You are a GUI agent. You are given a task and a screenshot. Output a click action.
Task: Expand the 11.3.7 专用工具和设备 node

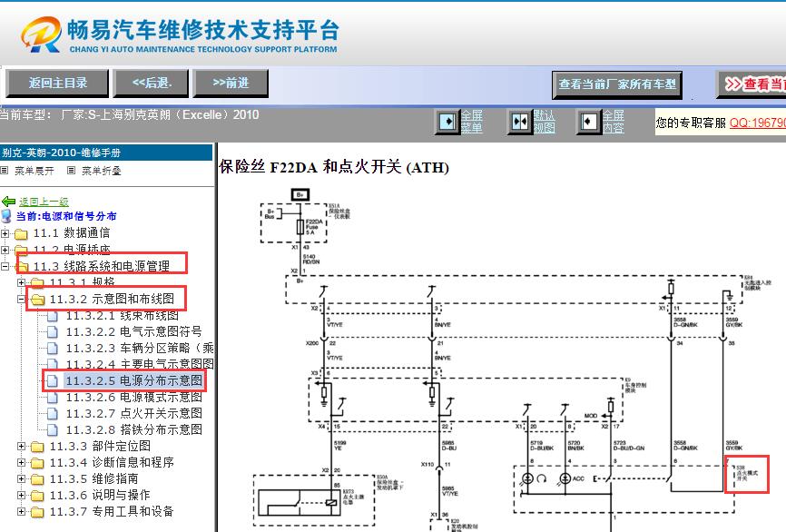click(x=21, y=511)
